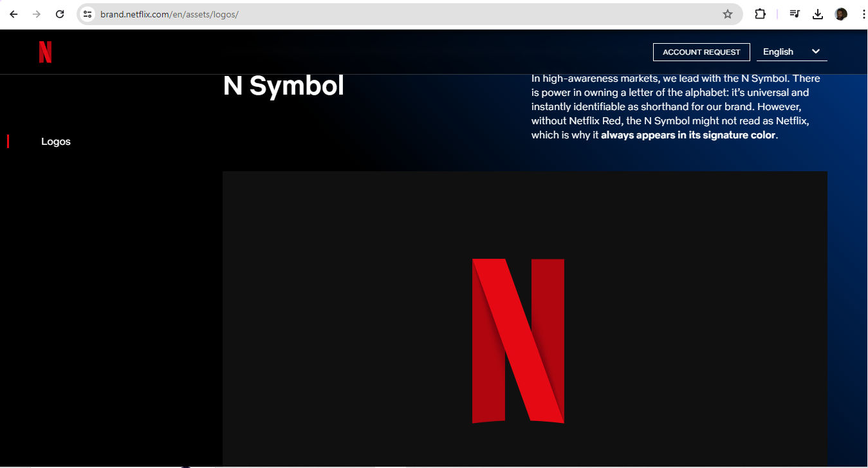Viewport: 868px width, 468px height.
Task: Select the red N Symbol artwork
Action: tap(519, 341)
